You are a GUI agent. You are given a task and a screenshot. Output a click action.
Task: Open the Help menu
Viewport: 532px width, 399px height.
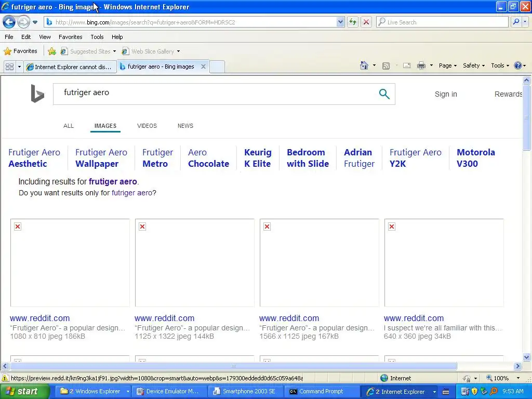(117, 37)
